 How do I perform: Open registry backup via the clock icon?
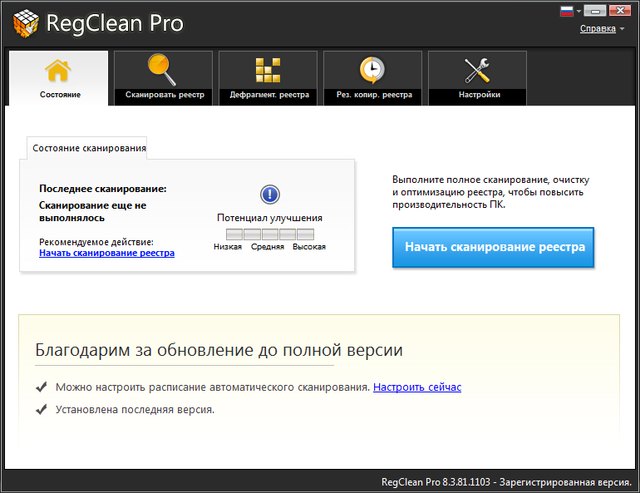click(372, 70)
